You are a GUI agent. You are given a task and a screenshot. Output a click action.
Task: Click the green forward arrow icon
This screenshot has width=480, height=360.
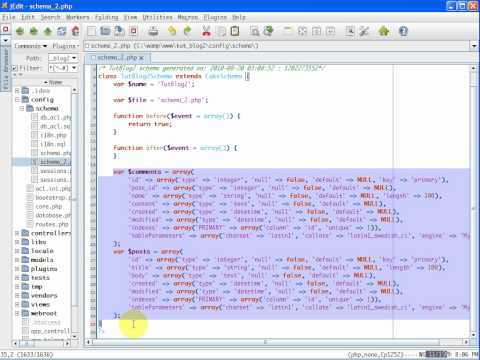point(34,31)
